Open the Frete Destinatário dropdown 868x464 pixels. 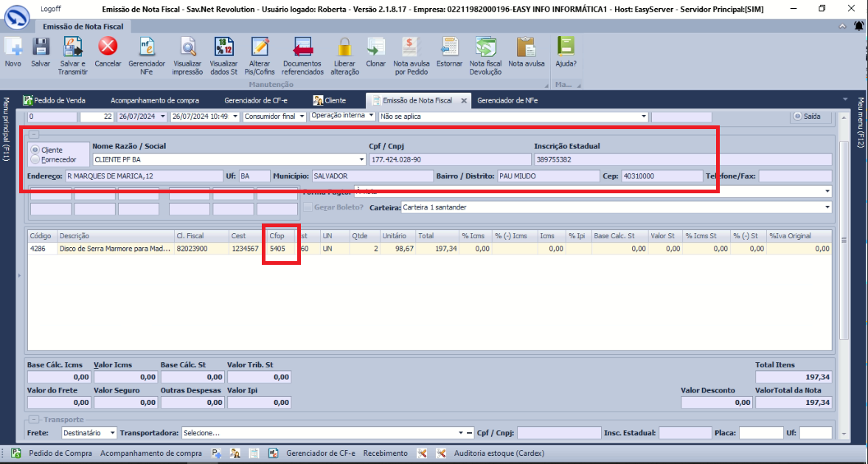click(x=112, y=432)
